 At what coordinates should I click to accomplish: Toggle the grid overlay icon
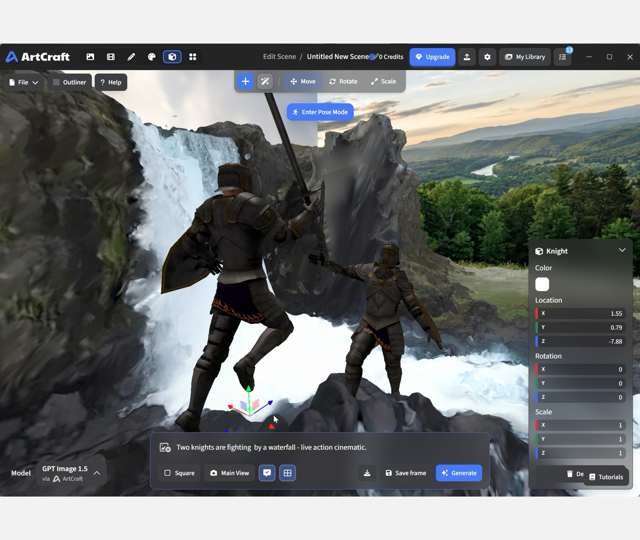(x=287, y=473)
